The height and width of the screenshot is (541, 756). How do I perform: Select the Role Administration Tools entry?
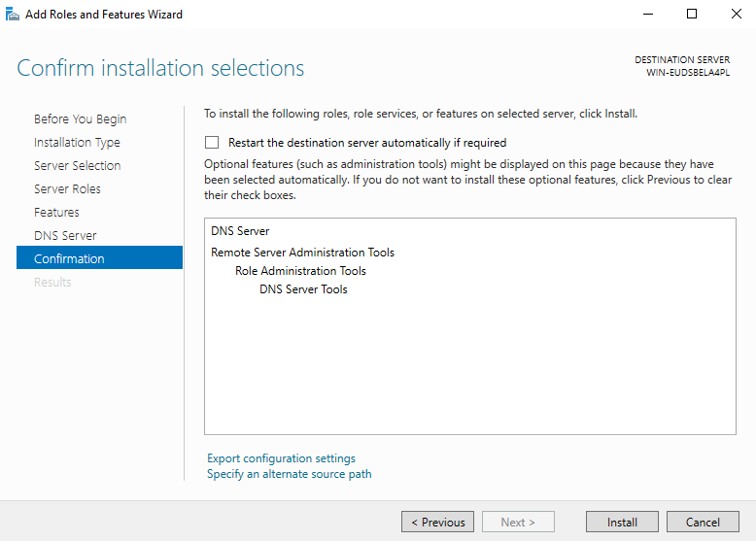click(x=300, y=271)
